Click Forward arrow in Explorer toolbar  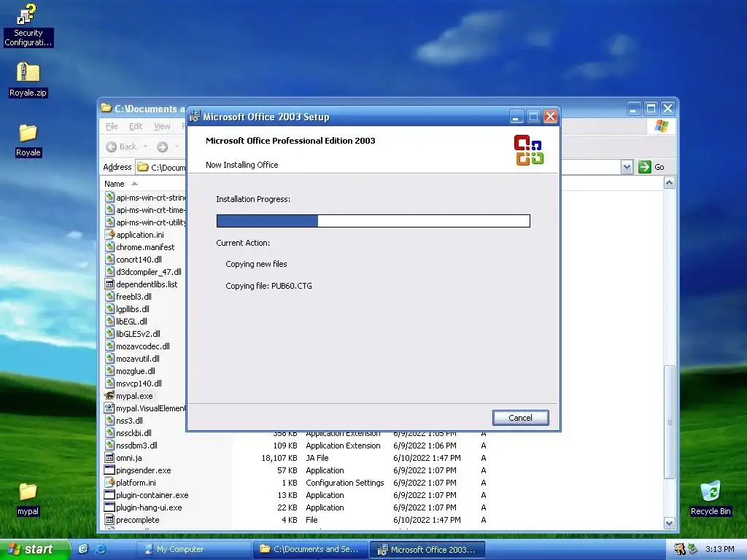[163, 147]
